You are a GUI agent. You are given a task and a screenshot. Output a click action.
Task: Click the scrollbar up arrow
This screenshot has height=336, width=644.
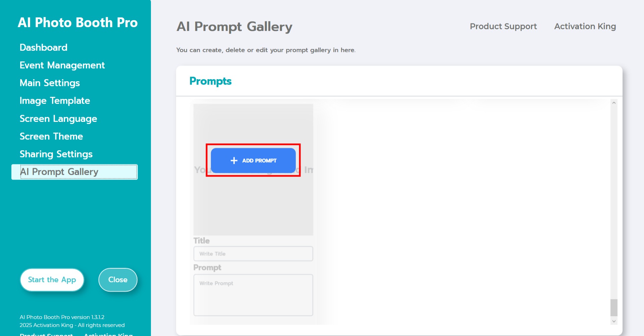click(x=614, y=103)
